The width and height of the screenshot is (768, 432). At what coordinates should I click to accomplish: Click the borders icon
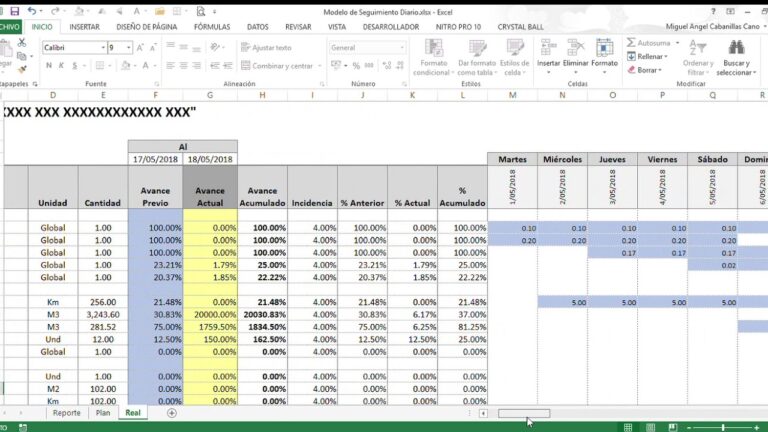point(100,65)
